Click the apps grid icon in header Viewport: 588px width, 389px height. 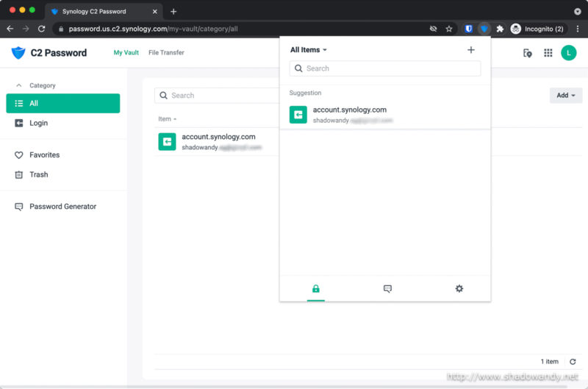point(548,53)
